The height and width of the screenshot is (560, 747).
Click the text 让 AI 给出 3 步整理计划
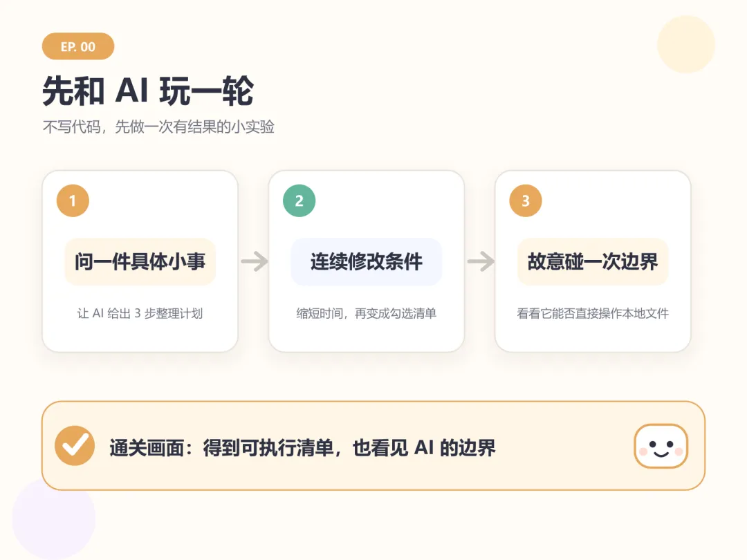[140, 313]
